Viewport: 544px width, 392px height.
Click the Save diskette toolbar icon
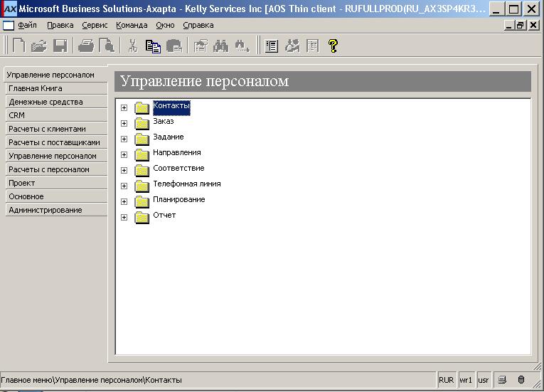[x=60, y=46]
